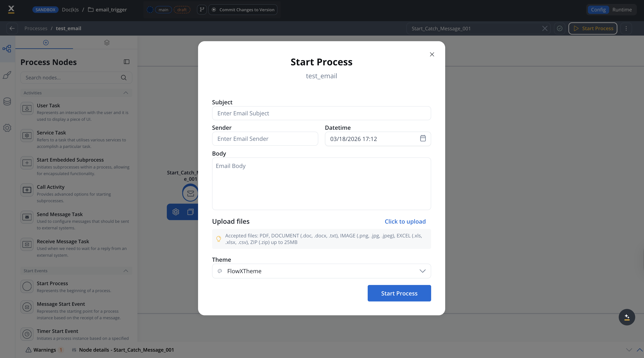Click the blue Start Process submit button
This screenshot has height=358, width=644.
point(399,293)
